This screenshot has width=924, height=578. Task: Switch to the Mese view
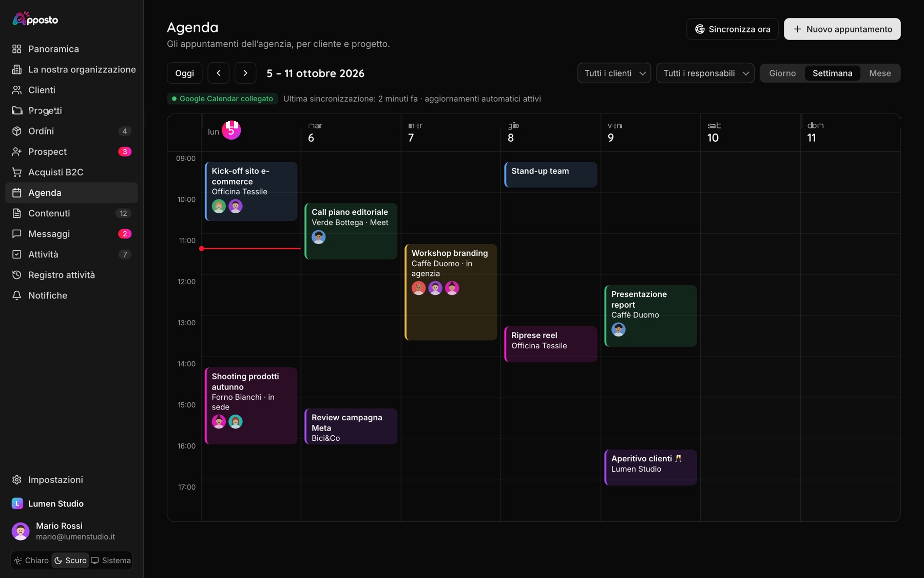(880, 73)
